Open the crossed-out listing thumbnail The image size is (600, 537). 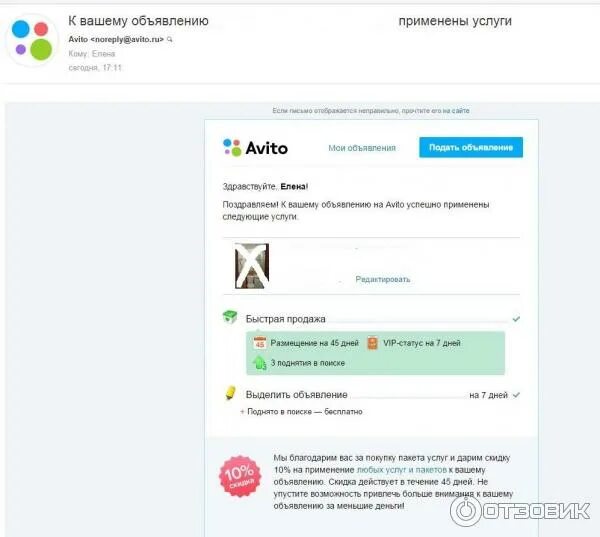[252, 266]
